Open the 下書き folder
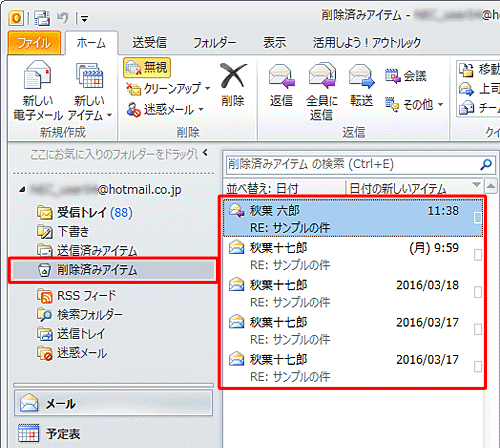The height and width of the screenshot is (448, 500). (63, 232)
